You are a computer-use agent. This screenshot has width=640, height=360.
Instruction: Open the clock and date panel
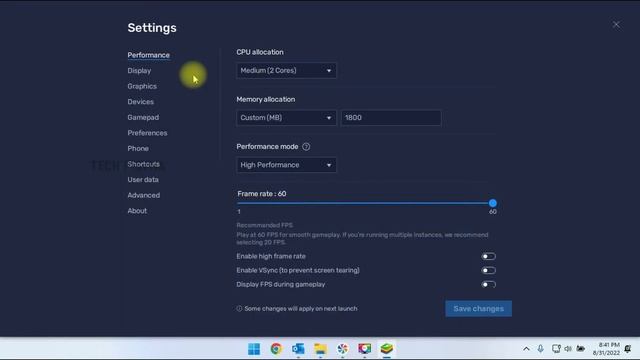tap(606, 349)
